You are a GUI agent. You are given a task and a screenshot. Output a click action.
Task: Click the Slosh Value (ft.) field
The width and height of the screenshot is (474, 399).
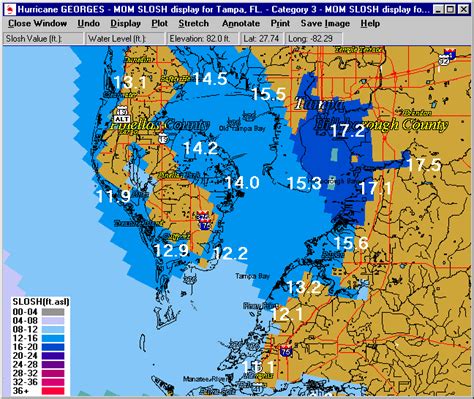(x=43, y=39)
